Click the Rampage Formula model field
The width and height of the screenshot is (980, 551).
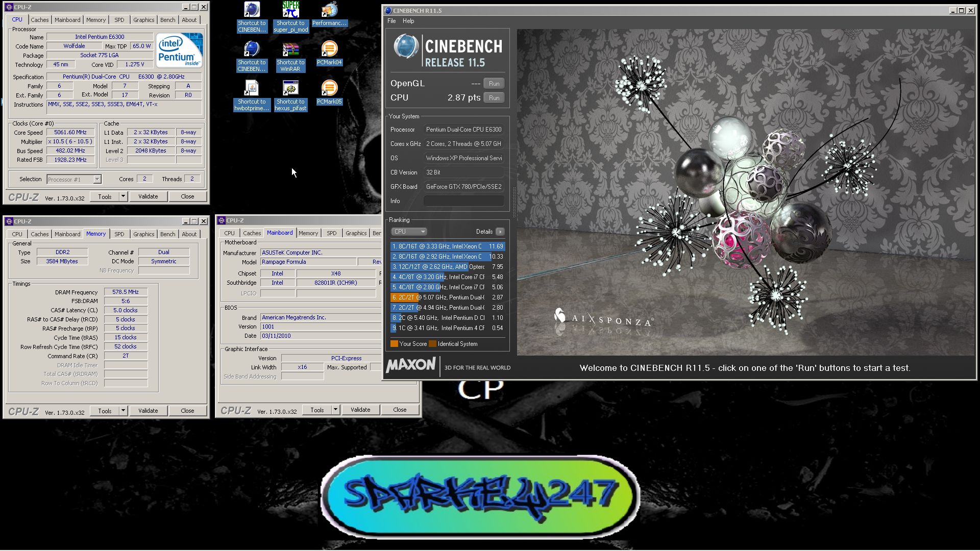[308, 262]
